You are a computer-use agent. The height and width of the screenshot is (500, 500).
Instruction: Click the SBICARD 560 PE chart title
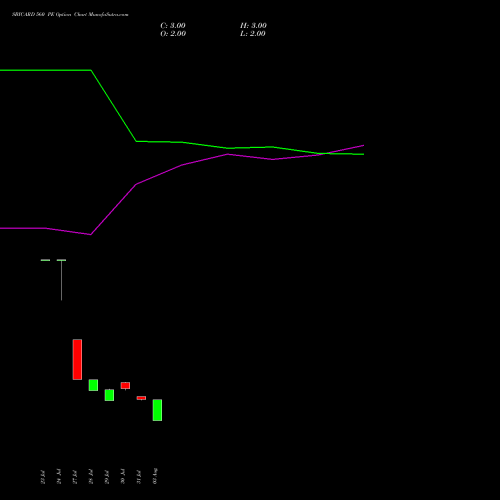(70, 15)
